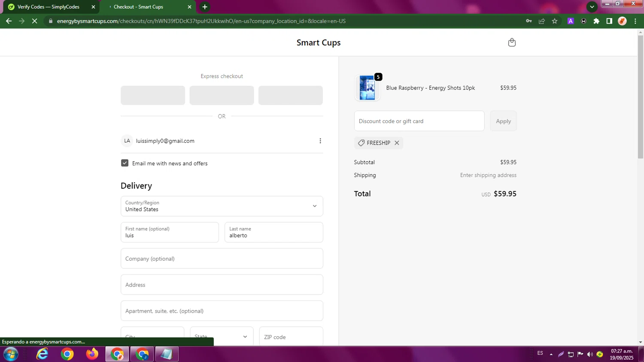Expand the Country/Region dropdown
This screenshot has width=644, height=362.
(222, 206)
